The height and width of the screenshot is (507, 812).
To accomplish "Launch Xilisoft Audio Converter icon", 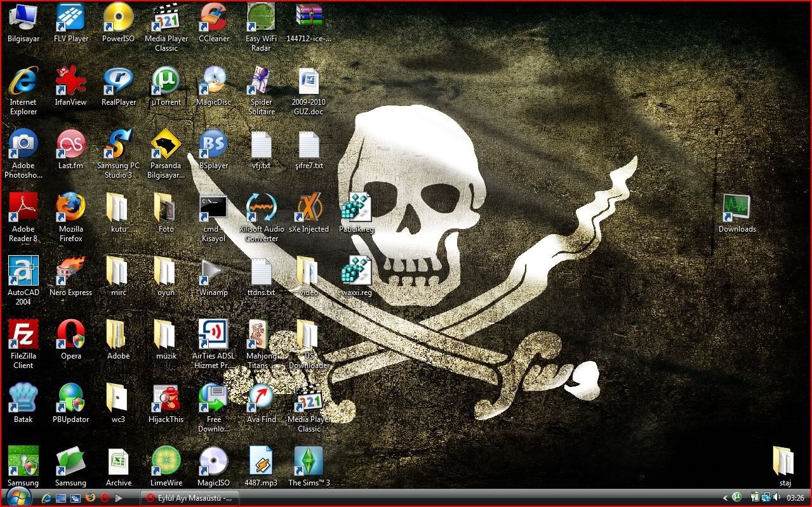I will pos(261,218).
